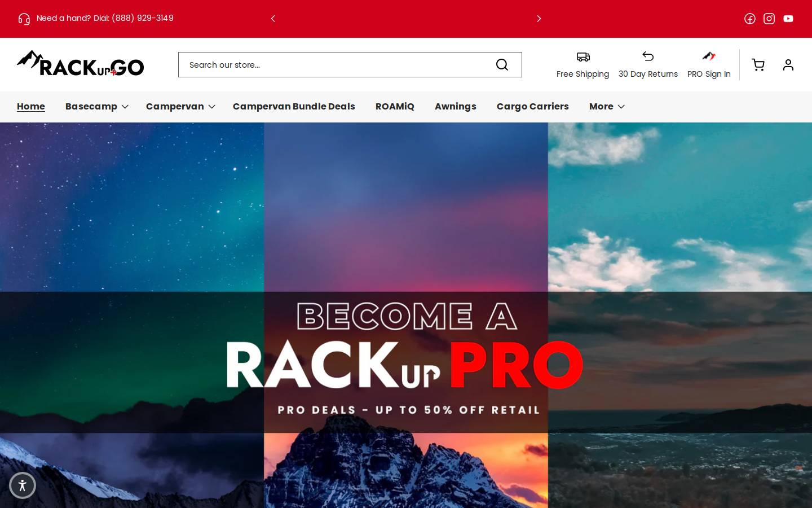The width and height of the screenshot is (812, 508).
Task: Click the 30 Day Returns arrow icon
Action: (648, 56)
